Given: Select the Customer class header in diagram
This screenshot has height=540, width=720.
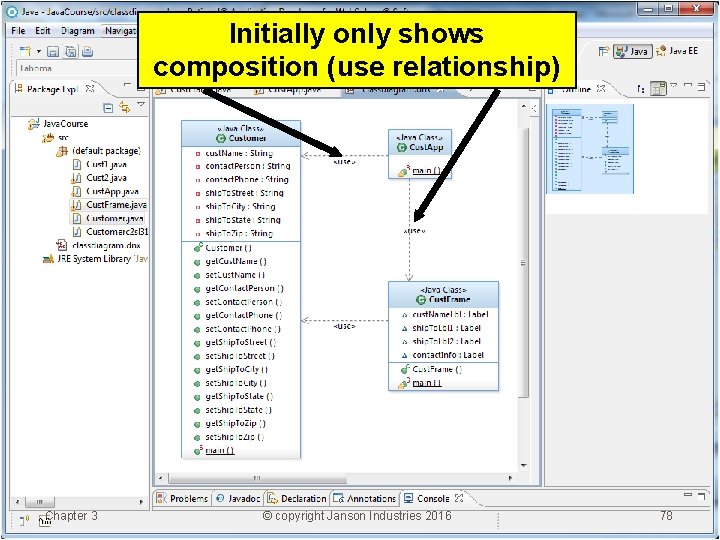Looking at the screenshot, I should (241, 134).
